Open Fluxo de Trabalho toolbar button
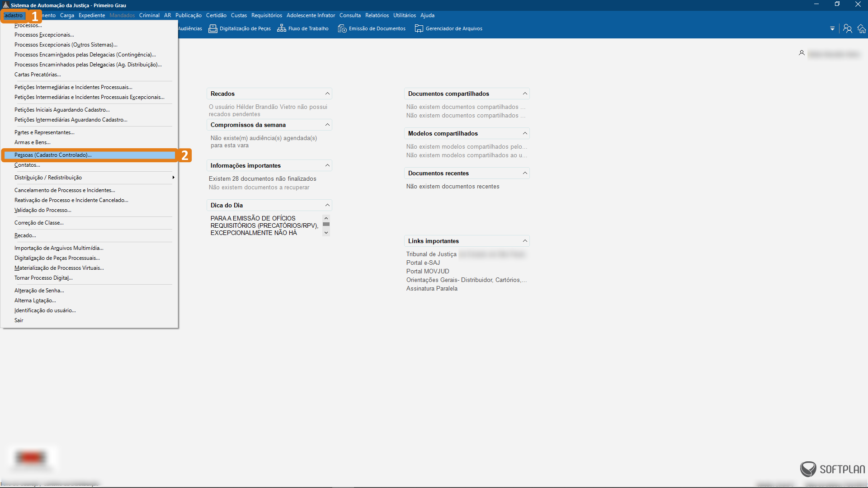Viewport: 868px width, 488px height. click(x=303, y=28)
